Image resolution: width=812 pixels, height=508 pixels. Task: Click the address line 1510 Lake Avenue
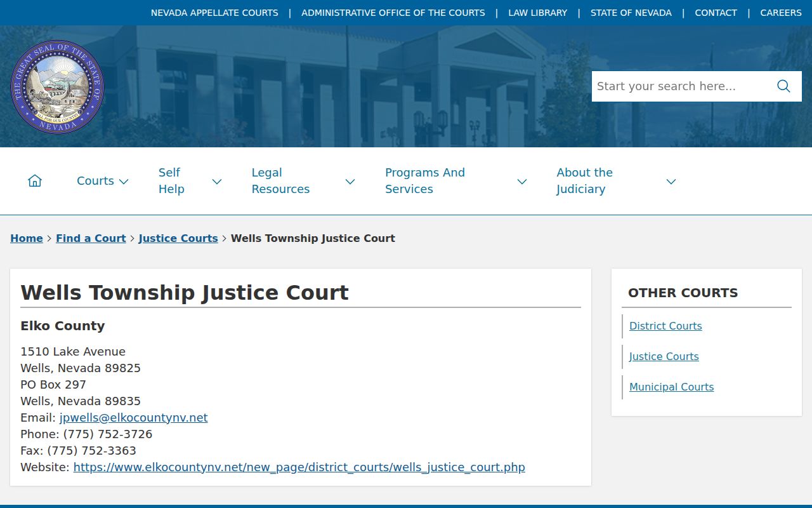coord(73,352)
